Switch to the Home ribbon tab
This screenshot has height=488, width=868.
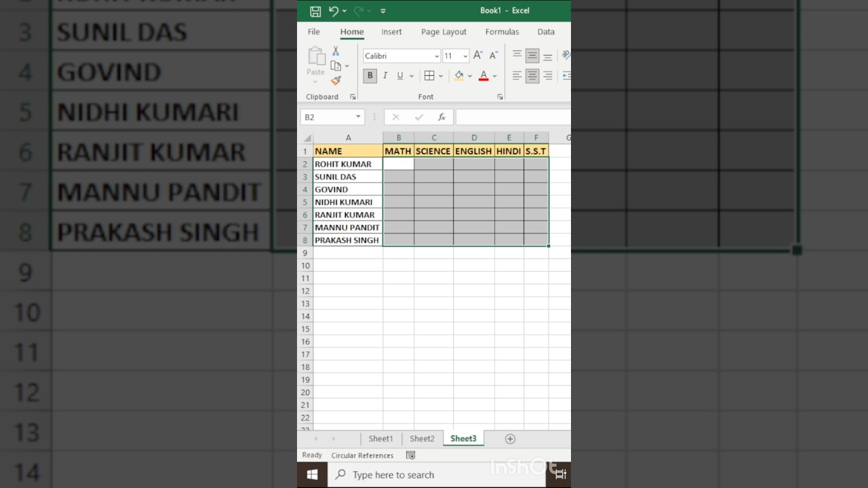point(352,32)
